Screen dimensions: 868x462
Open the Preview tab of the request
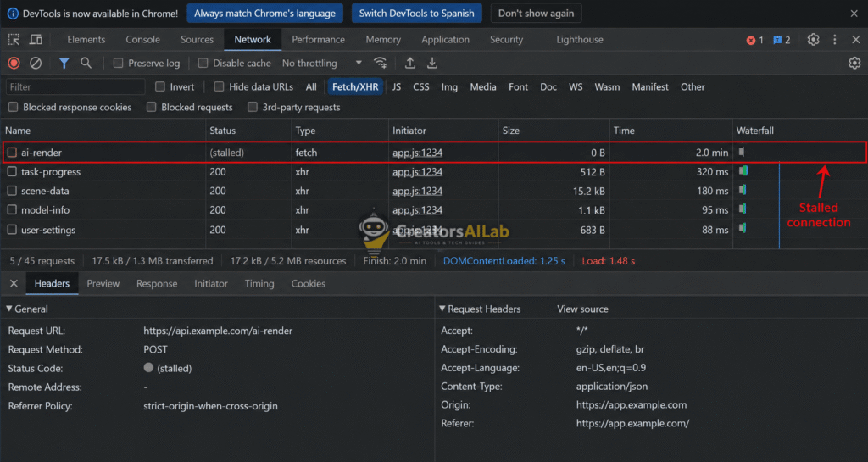coord(103,283)
